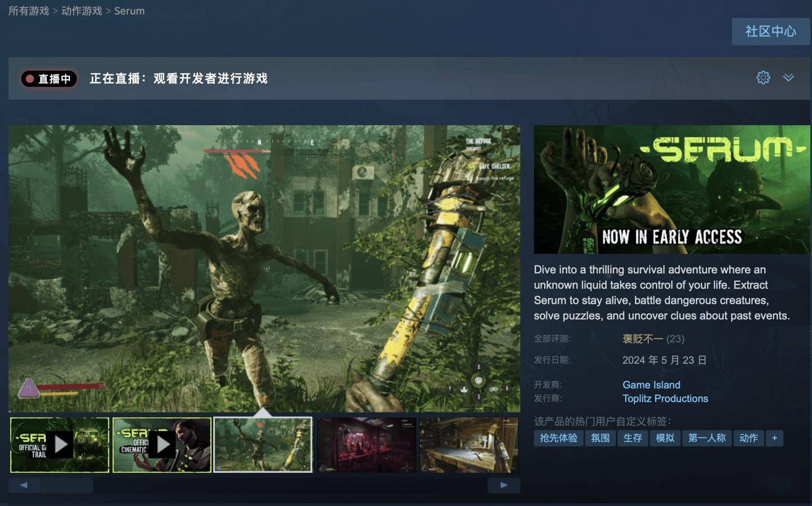The width and height of the screenshot is (812, 506).
Task: Select the zombie forest screenshot thumbnail
Action: pyautogui.click(x=263, y=445)
